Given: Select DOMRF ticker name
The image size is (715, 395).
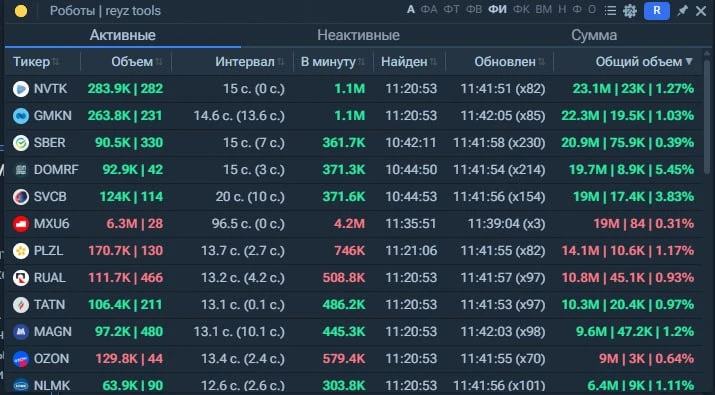Looking at the screenshot, I should tap(56, 170).
